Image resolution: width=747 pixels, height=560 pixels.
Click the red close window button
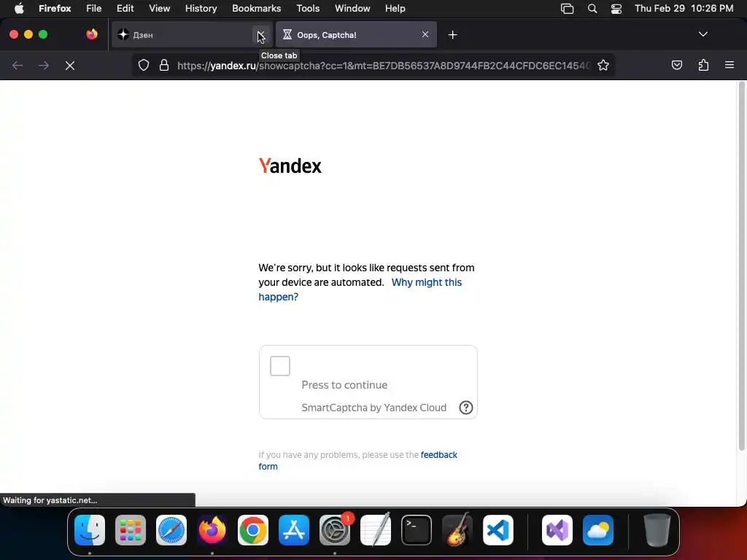tap(14, 34)
